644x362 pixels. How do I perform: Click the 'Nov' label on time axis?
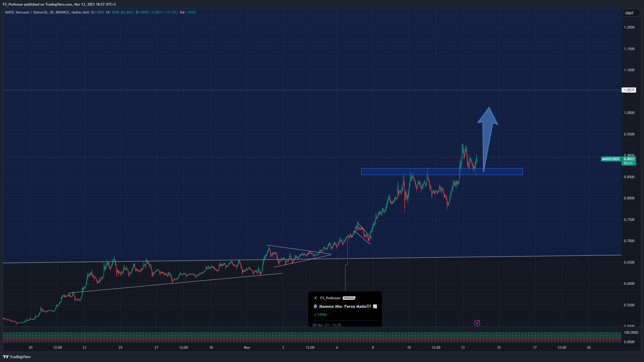[247, 348]
